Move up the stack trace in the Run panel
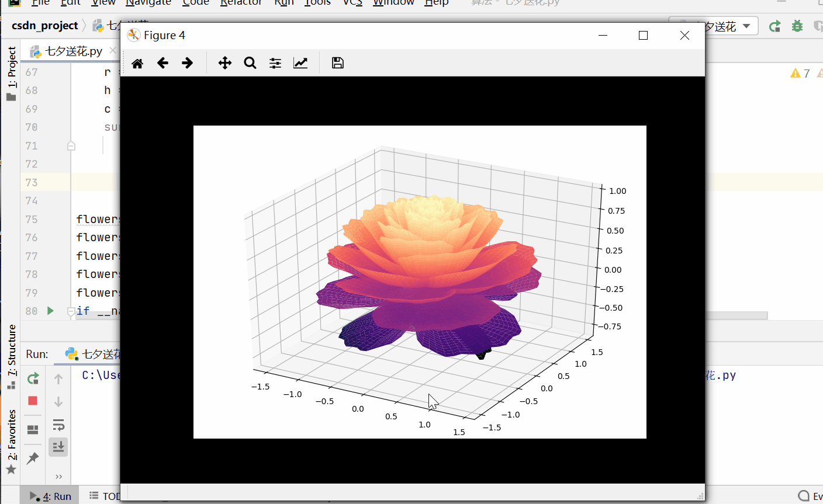The height and width of the screenshot is (504, 823). 58,379
